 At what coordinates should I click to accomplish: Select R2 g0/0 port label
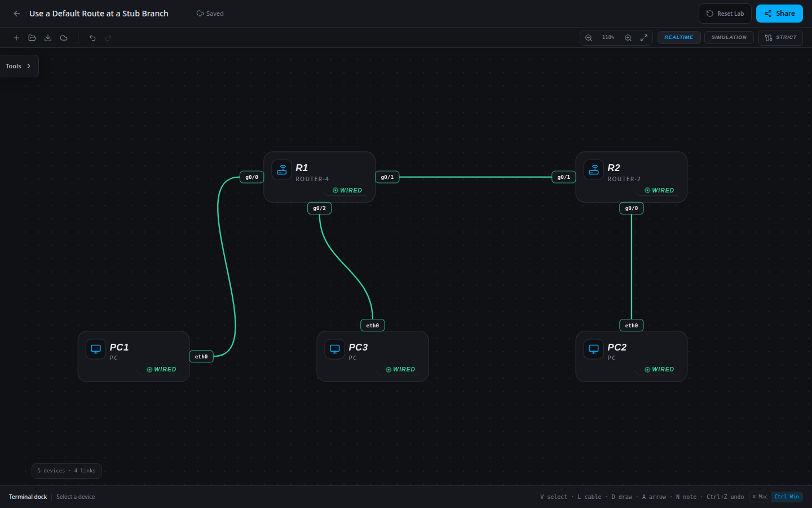point(632,208)
